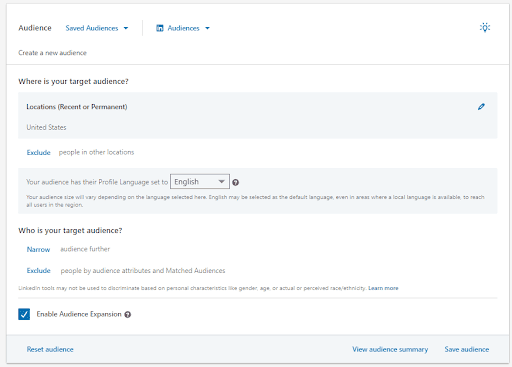Click the Saved Audiences caret arrow
Viewport: 512px width, 367px height.
(126, 28)
